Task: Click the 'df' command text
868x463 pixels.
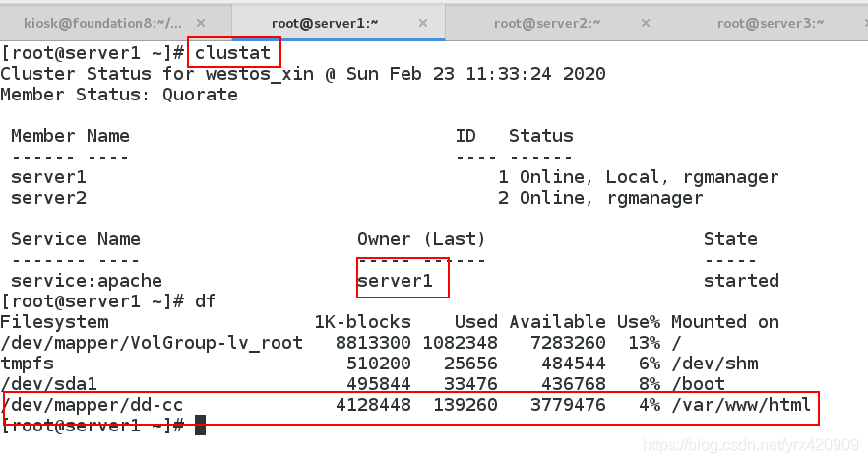Action: click(x=206, y=301)
